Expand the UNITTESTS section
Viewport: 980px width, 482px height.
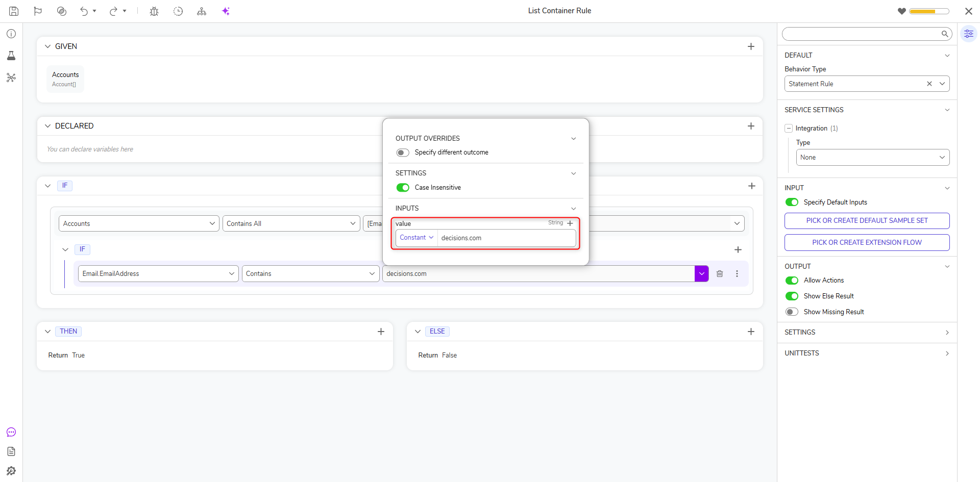click(947, 353)
